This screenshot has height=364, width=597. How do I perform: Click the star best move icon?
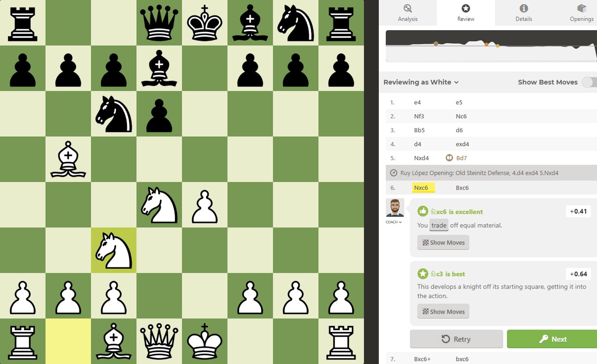coord(422,273)
